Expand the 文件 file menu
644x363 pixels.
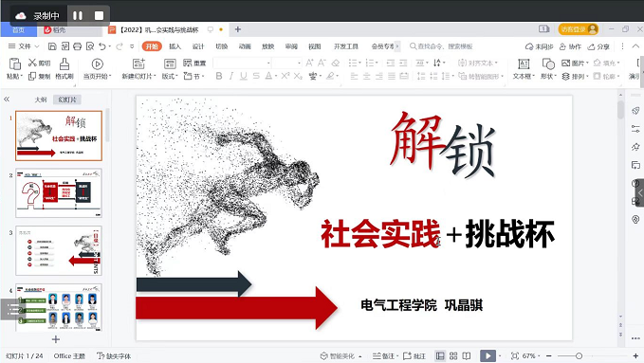(24, 46)
